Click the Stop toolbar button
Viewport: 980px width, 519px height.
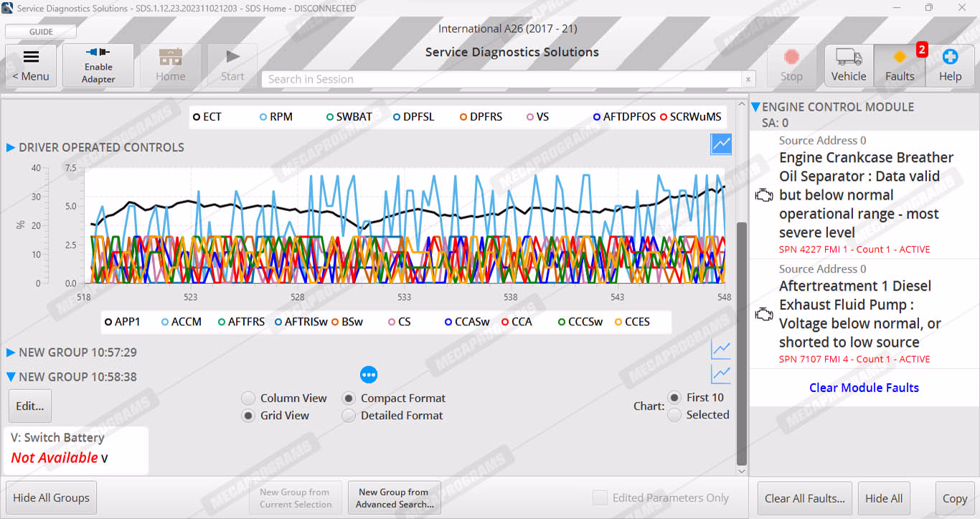[x=791, y=65]
